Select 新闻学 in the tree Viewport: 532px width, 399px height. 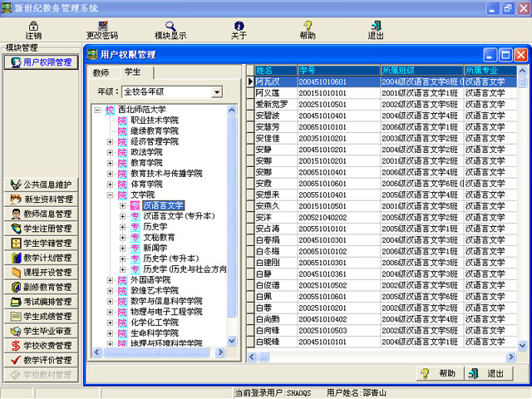[x=155, y=248]
